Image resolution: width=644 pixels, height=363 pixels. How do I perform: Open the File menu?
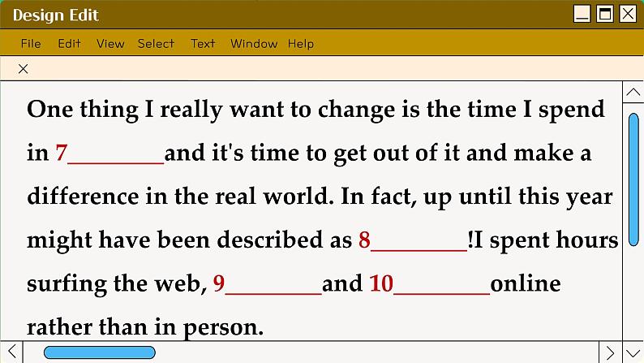coord(31,44)
